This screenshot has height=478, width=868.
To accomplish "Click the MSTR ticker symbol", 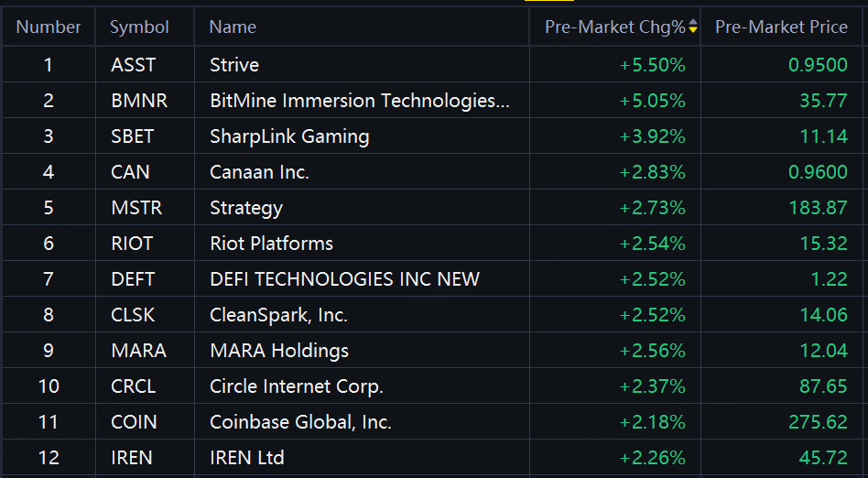I will pyautogui.click(x=136, y=208).
